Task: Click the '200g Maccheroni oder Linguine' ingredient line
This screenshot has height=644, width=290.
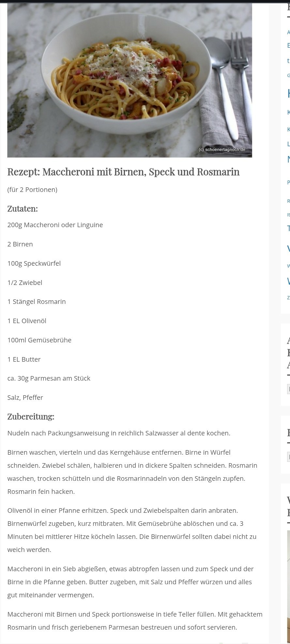Action: pos(55,225)
